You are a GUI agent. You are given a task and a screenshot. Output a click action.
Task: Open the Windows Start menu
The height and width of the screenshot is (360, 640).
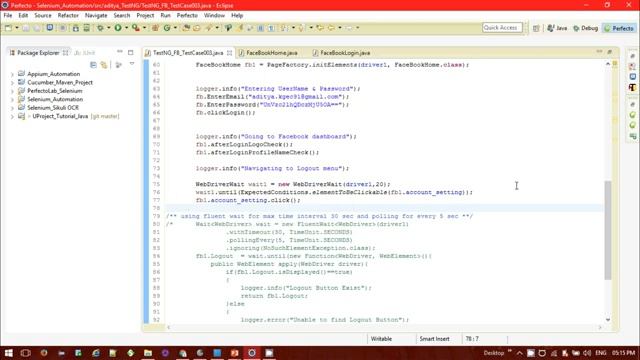tap(8, 353)
